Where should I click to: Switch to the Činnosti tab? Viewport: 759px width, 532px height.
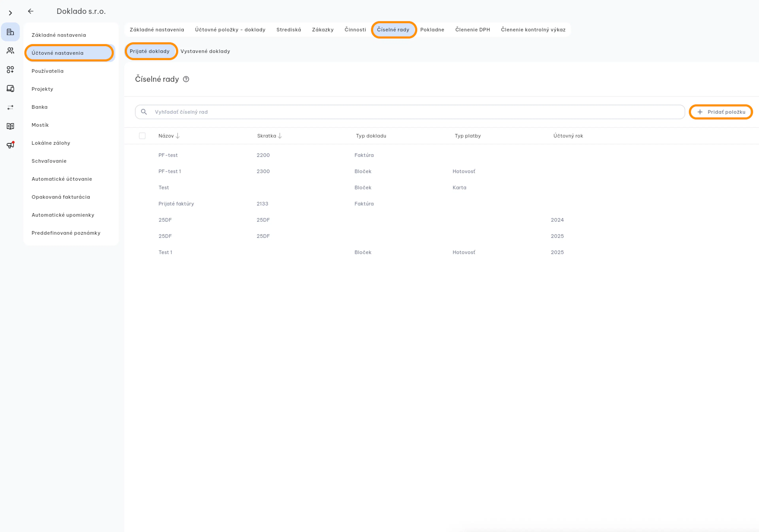pos(355,30)
